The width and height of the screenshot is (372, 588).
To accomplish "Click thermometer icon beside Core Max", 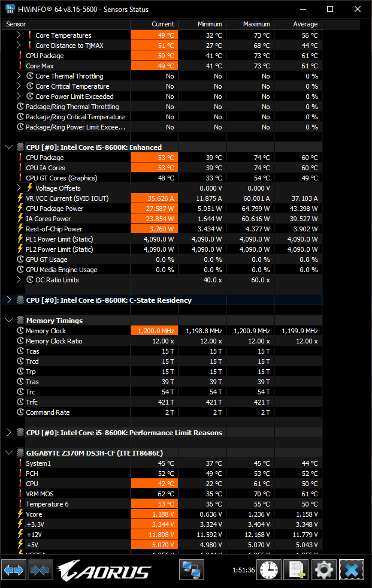I will [20, 65].
